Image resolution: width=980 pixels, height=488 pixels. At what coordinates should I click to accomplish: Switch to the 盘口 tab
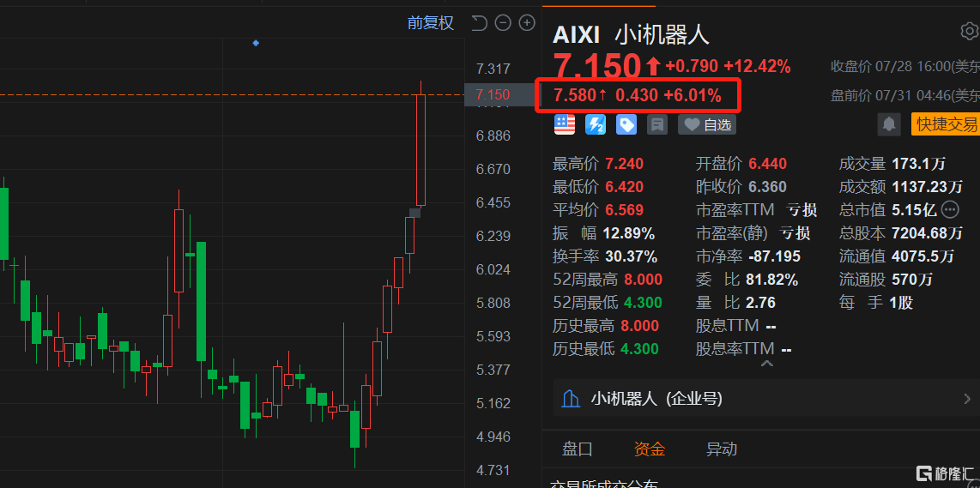577,449
